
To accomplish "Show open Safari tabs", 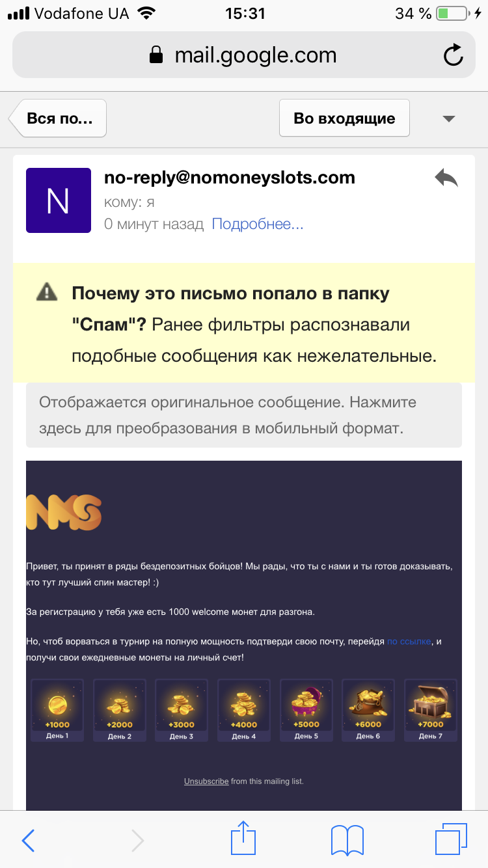I will click(x=450, y=839).
